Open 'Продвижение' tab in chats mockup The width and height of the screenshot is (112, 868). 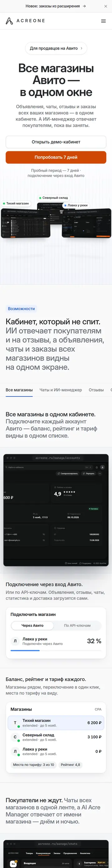click(70, 853)
